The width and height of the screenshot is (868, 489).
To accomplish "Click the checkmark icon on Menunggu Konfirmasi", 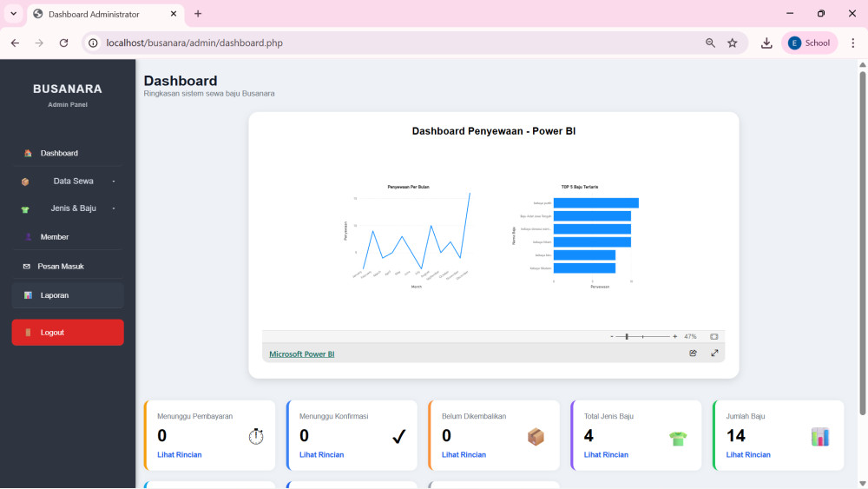I will click(398, 436).
